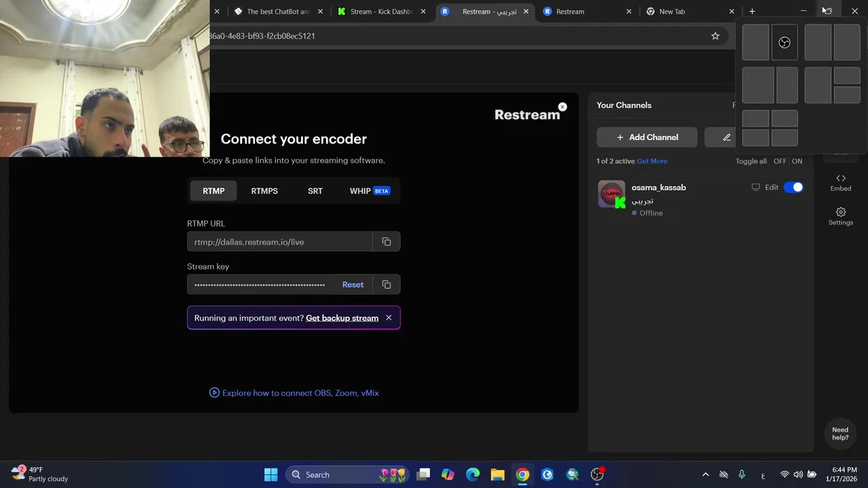Open Microsoft Edge from the taskbar
Image resolution: width=868 pixels, height=488 pixels.
473,474
